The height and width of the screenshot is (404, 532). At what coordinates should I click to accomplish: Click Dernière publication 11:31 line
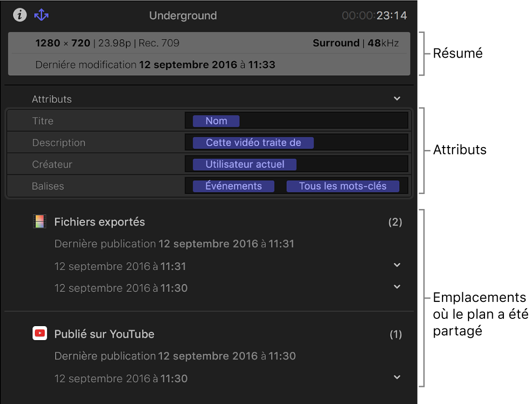pyautogui.click(x=174, y=244)
